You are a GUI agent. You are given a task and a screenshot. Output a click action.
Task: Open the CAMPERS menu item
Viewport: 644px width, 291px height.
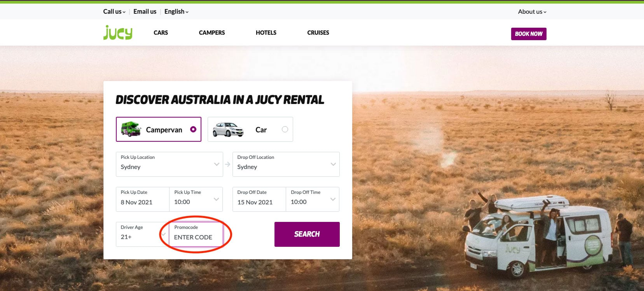click(x=212, y=33)
